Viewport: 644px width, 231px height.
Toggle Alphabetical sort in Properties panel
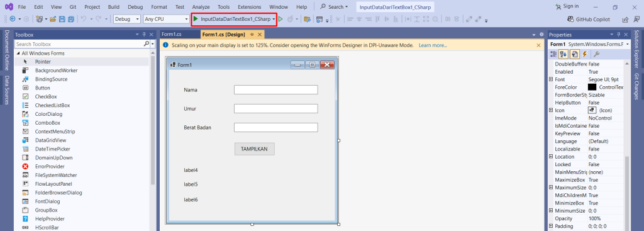[563, 54]
